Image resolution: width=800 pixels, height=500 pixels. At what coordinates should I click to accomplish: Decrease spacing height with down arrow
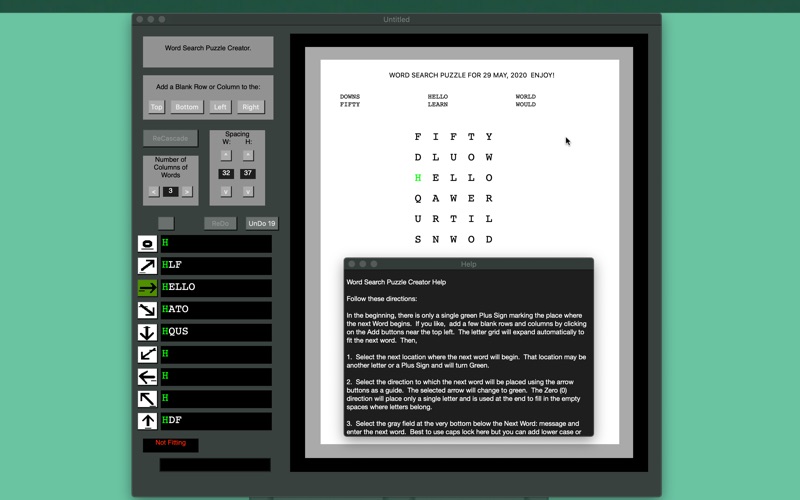(248, 192)
